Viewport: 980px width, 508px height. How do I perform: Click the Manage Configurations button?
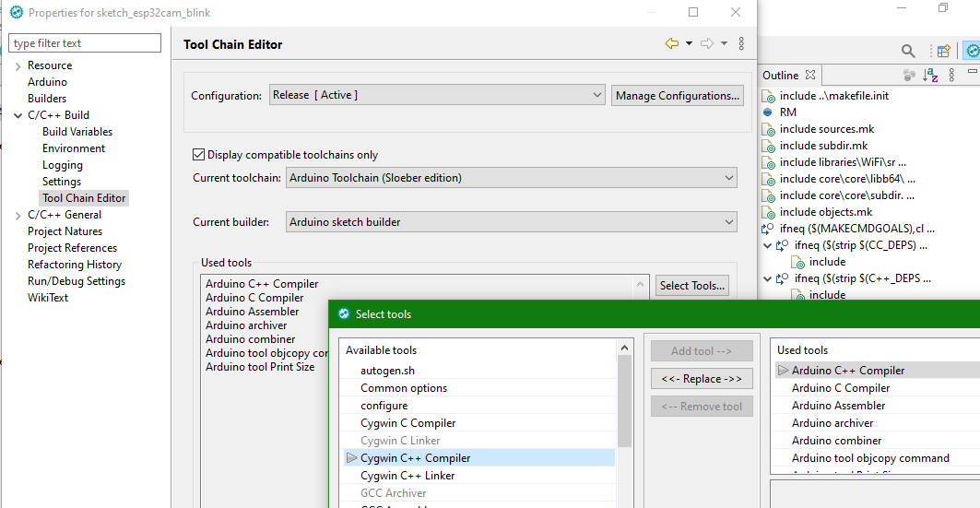(678, 96)
